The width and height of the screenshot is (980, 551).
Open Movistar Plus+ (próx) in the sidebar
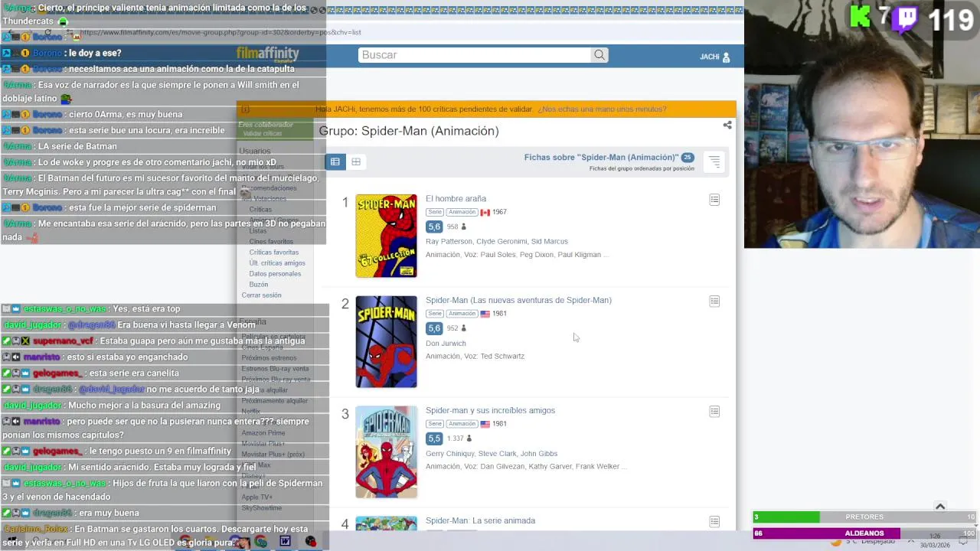(273, 455)
